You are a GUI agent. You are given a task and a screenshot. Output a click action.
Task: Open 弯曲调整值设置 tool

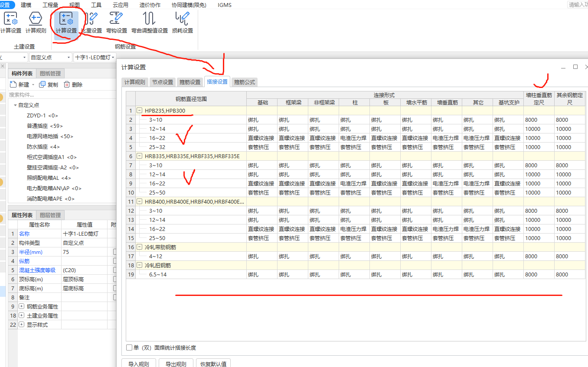pos(149,23)
